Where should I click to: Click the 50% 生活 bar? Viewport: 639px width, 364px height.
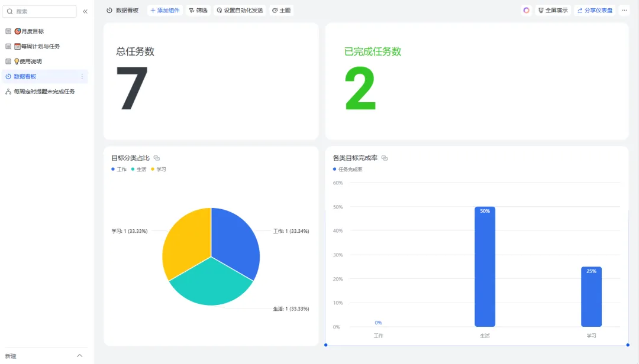[485, 266]
